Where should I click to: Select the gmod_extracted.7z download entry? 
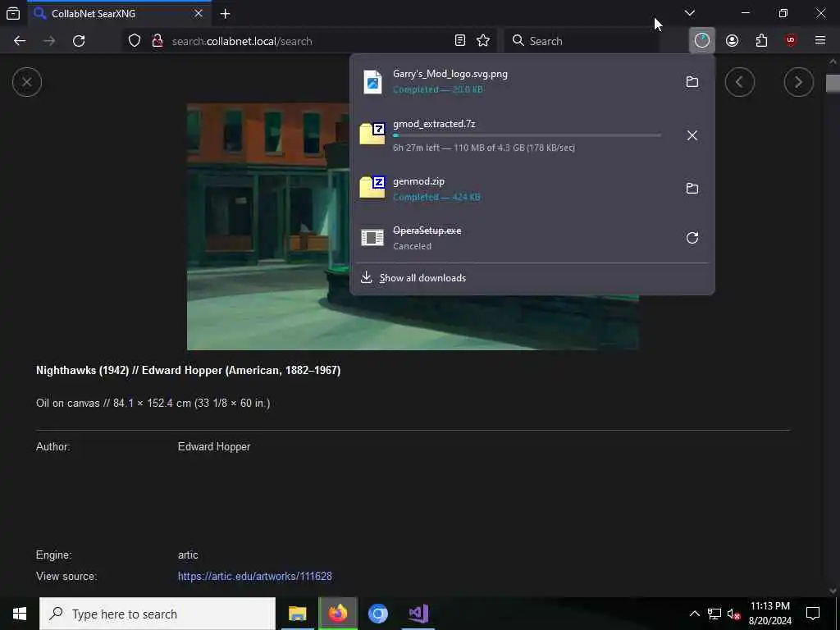(514, 135)
